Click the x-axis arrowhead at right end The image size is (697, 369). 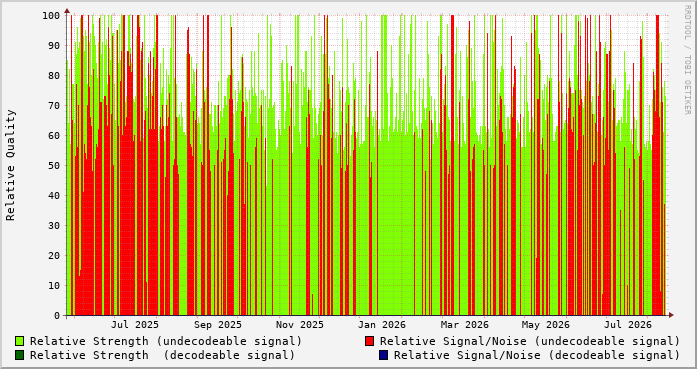click(671, 315)
